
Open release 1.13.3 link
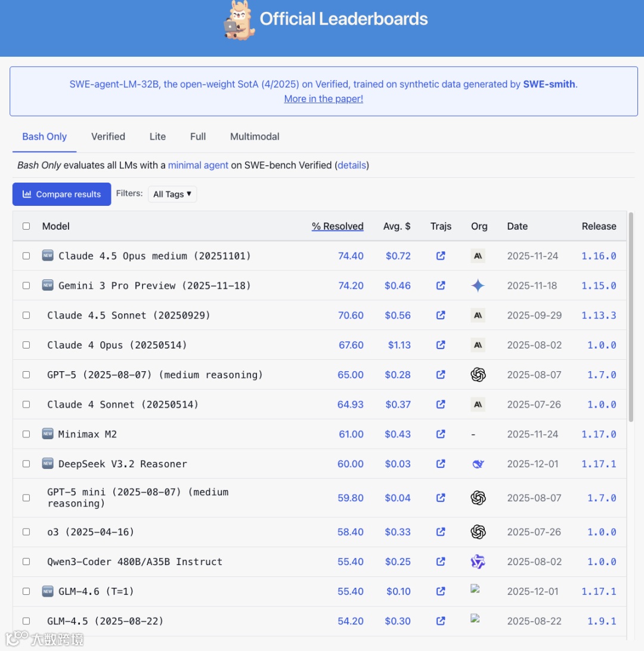click(599, 316)
